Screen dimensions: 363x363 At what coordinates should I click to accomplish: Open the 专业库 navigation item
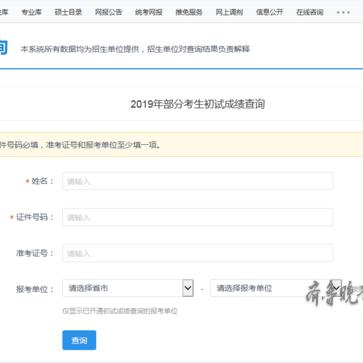coord(31,12)
